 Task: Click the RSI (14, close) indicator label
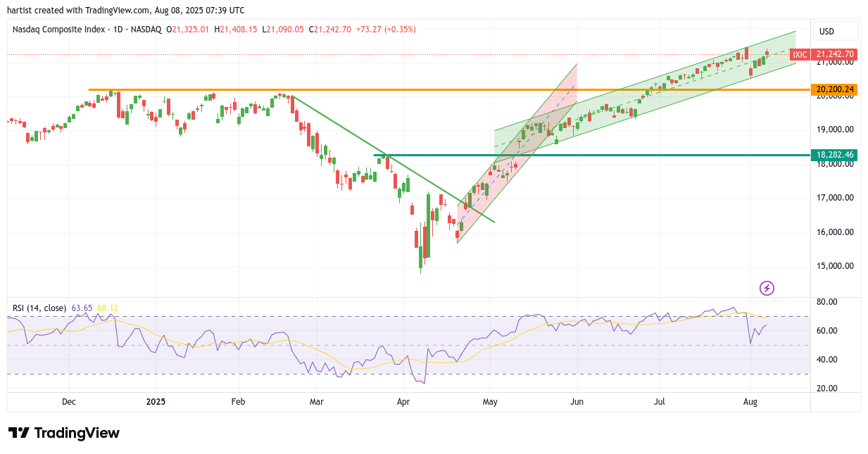(40, 308)
